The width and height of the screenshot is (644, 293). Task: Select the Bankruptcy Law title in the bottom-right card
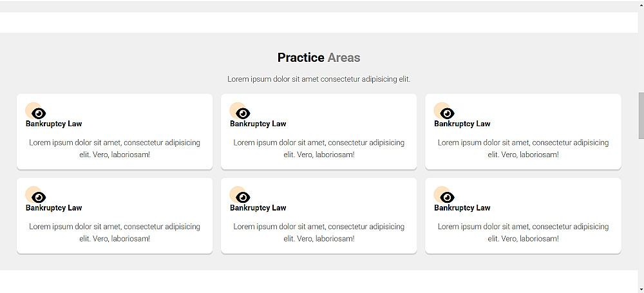[x=462, y=208]
